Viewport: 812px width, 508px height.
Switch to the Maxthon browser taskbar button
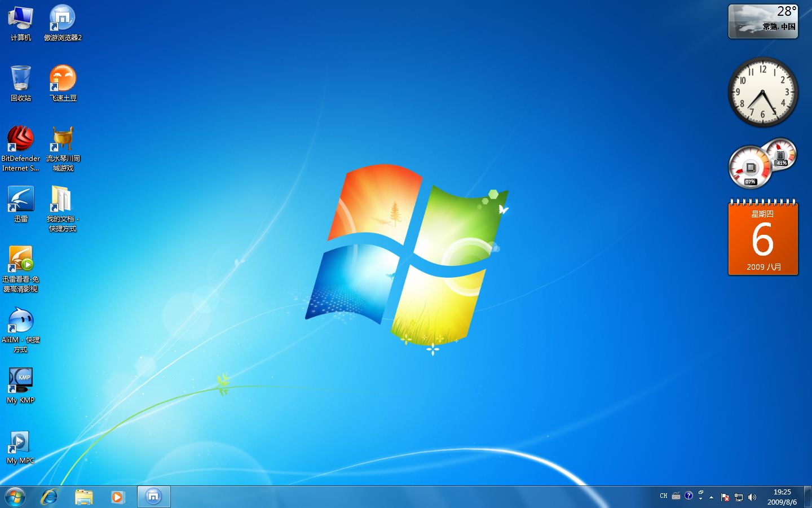[153, 497]
